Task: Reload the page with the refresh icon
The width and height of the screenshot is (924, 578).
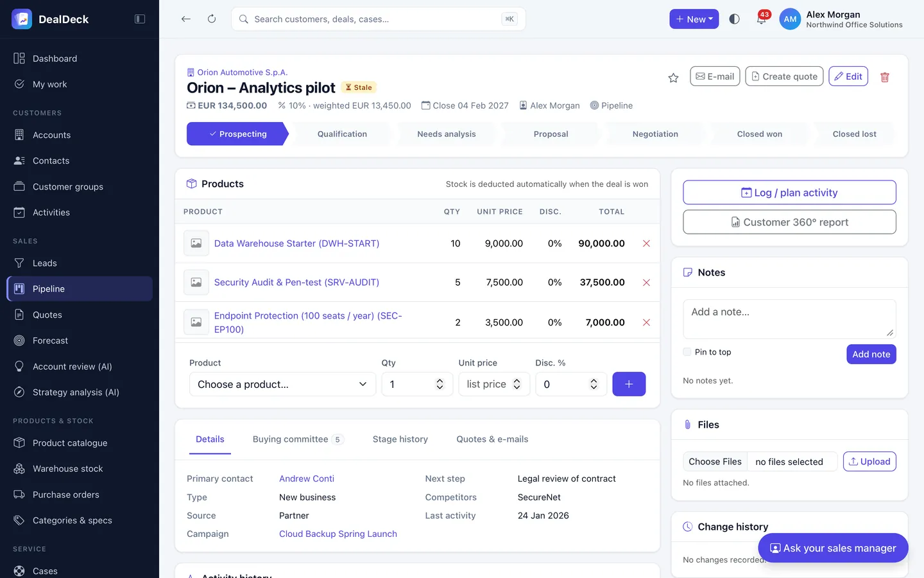Action: point(212,19)
